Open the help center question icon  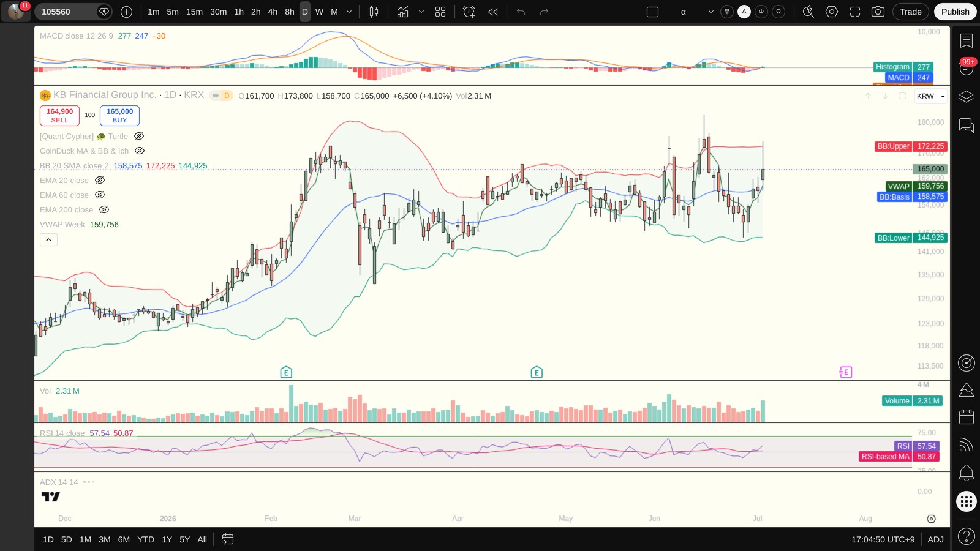coord(967,537)
